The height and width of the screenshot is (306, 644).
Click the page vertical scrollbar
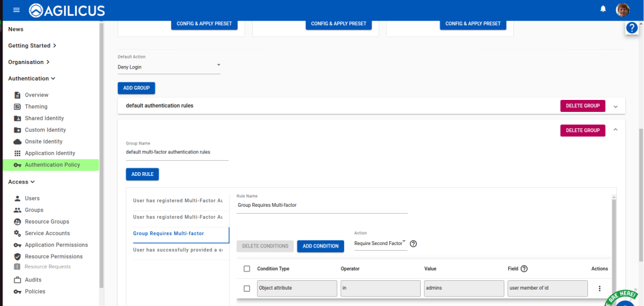coord(641,189)
